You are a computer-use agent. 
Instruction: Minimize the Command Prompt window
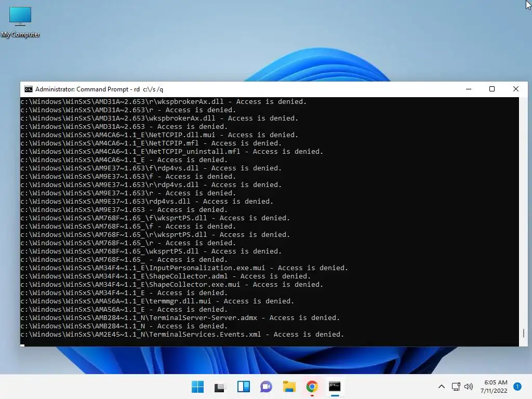point(469,89)
